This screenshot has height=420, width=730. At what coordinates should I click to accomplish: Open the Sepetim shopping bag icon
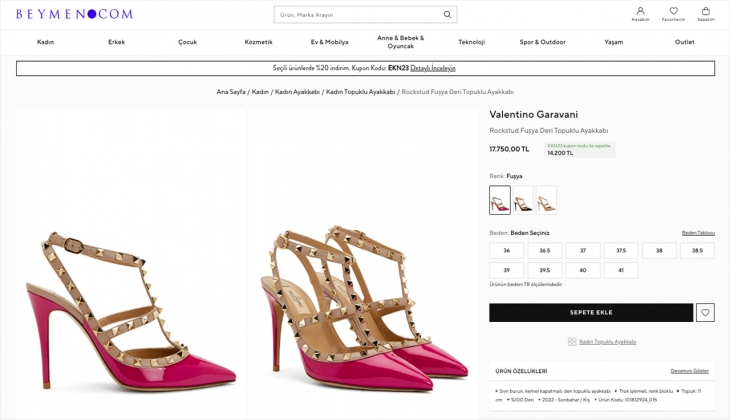706,12
